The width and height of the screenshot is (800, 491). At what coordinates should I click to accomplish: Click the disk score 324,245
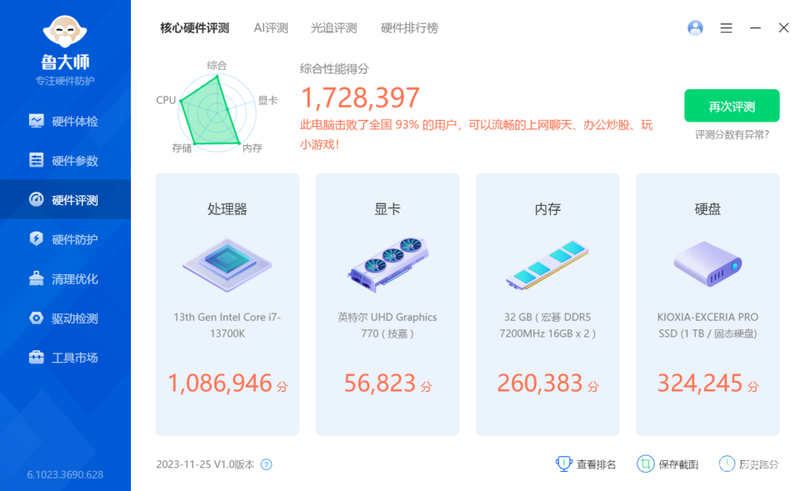700,383
